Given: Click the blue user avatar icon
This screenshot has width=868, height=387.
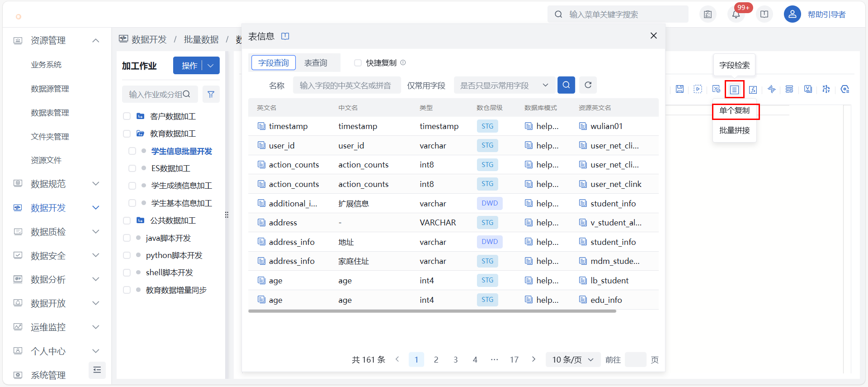Looking at the screenshot, I should click(x=792, y=14).
